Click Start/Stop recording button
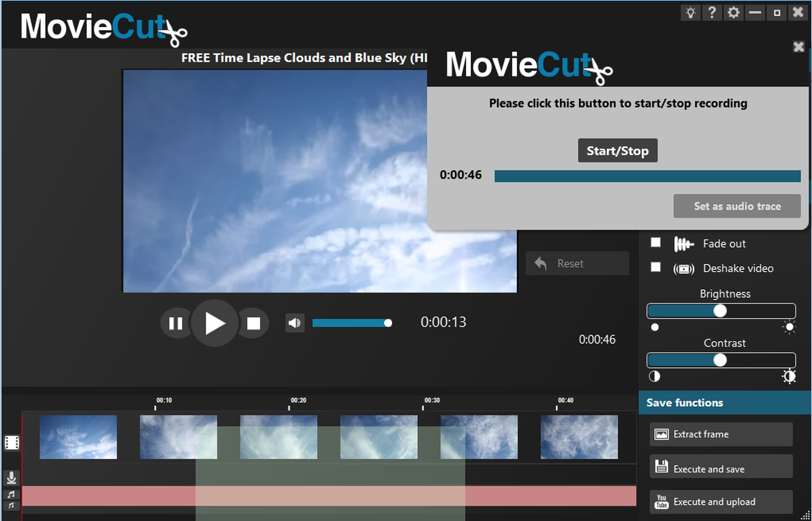 [x=617, y=150]
